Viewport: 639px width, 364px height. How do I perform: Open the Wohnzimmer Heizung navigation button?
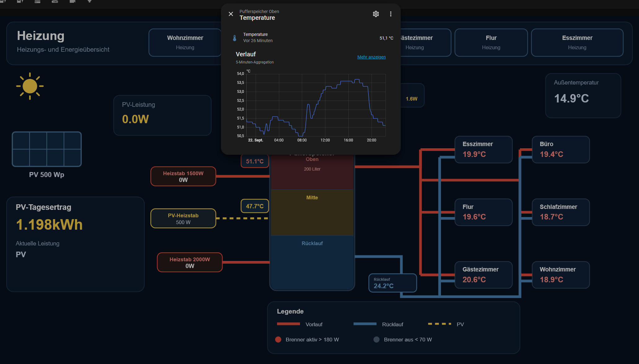click(x=185, y=42)
